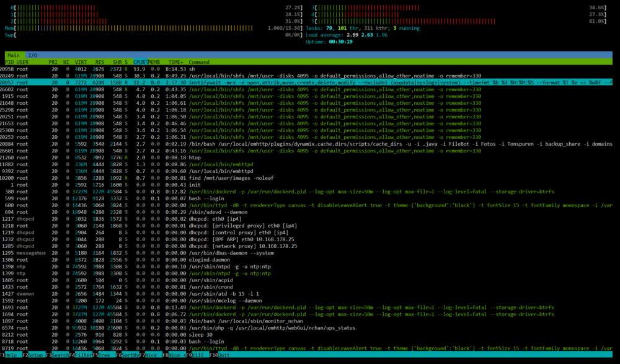Sort by the MEM% column header
This screenshot has width=620, height=364.
(x=154, y=62)
